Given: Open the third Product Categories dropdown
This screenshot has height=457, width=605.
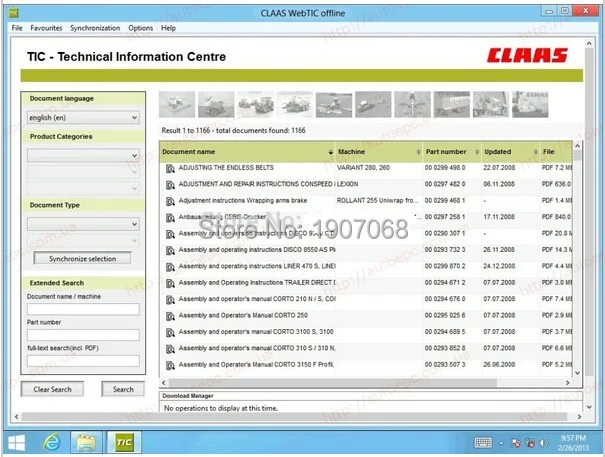Looking at the screenshot, I should tap(83, 188).
